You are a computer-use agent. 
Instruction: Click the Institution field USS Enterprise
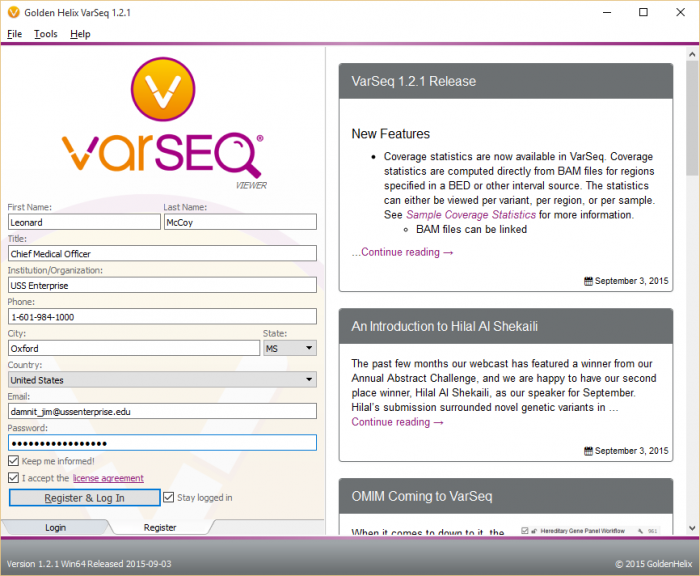click(x=162, y=285)
